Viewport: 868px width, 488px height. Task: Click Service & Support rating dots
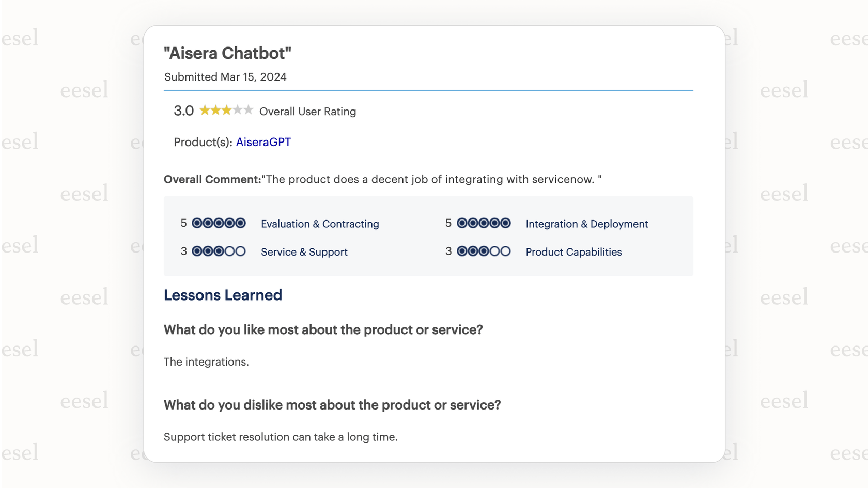click(219, 251)
